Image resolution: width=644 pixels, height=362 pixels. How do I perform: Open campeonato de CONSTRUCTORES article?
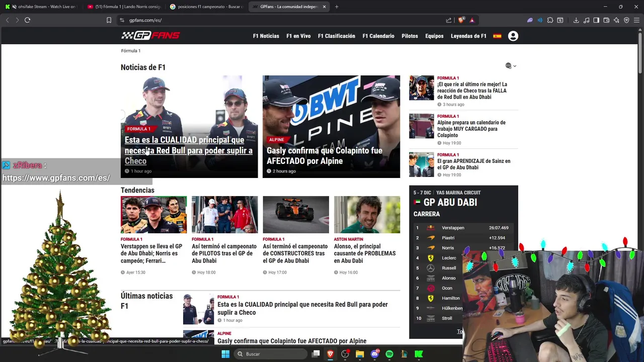pos(295,253)
